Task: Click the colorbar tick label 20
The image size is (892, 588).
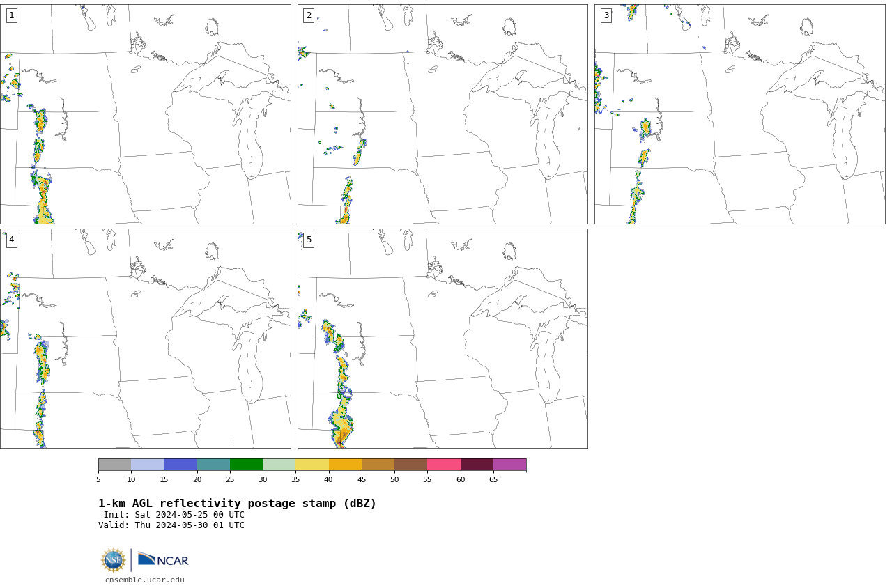Action: [197, 479]
